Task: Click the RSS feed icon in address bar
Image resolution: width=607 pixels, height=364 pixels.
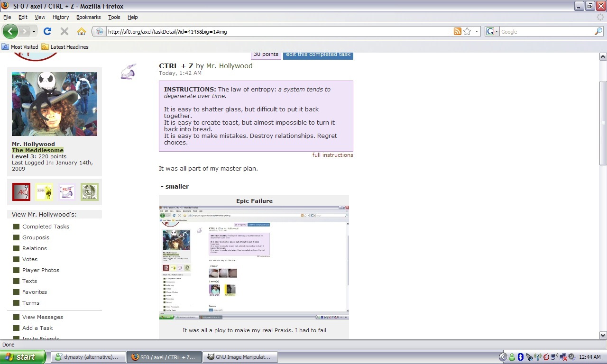Action: point(457,31)
